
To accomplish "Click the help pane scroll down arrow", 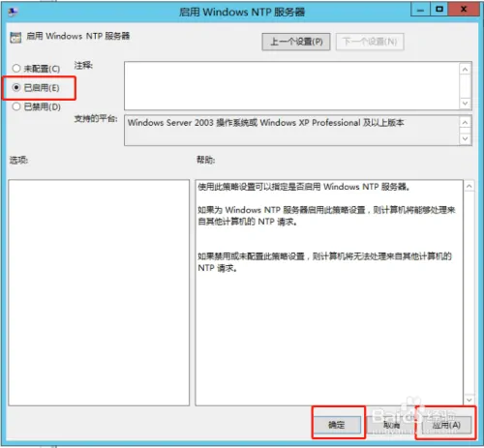I will [x=469, y=400].
